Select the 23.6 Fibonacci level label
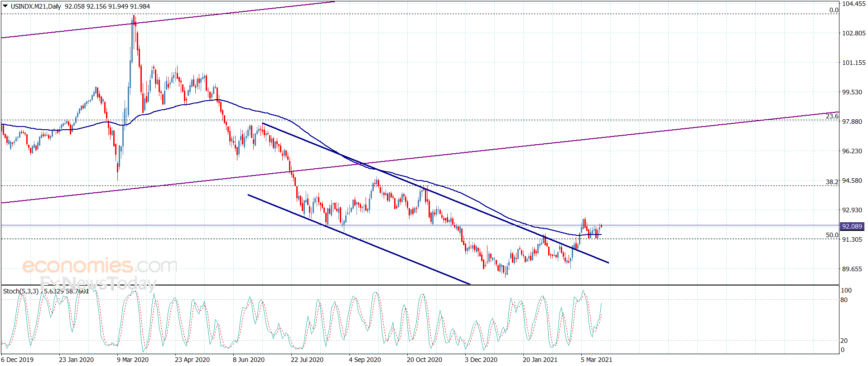868x366 pixels. (x=832, y=117)
